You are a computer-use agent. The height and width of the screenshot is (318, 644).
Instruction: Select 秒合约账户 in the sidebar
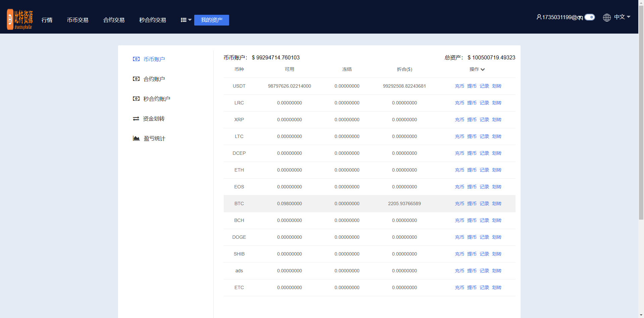(x=157, y=99)
